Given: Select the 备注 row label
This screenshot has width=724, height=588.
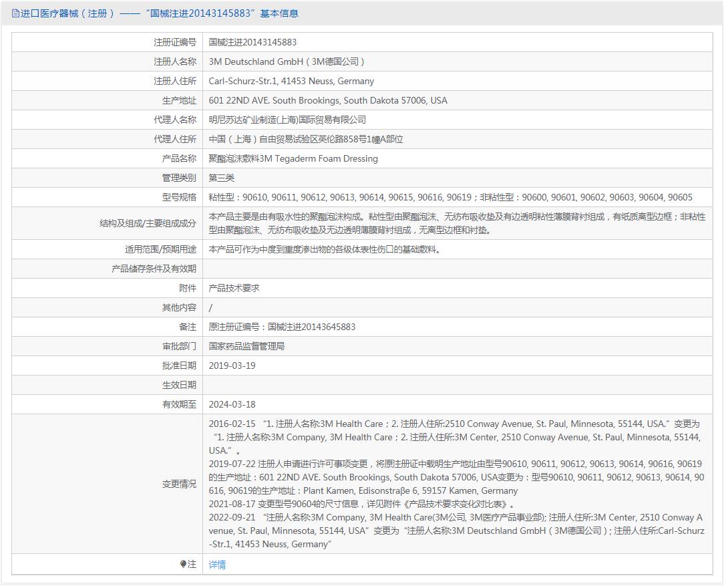Looking at the screenshot, I should (x=188, y=327).
